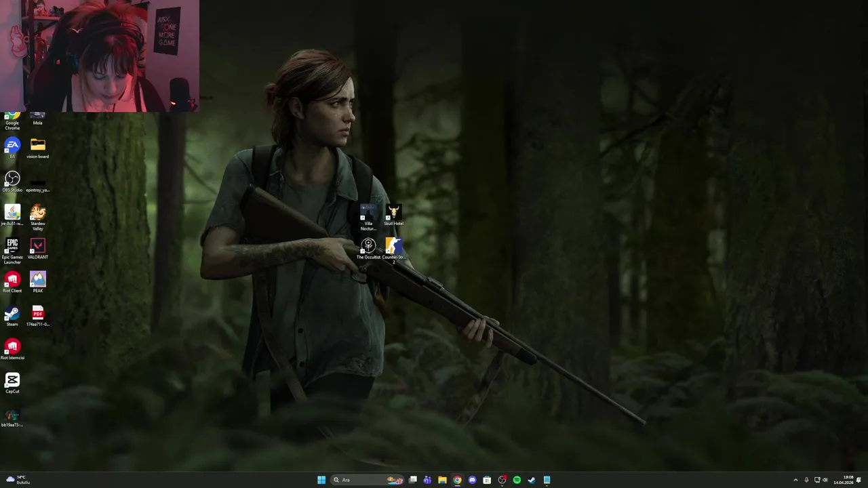The width and height of the screenshot is (868, 488).
Task: Select the 174aa711 PDF file on desktop
Action: click(37, 316)
